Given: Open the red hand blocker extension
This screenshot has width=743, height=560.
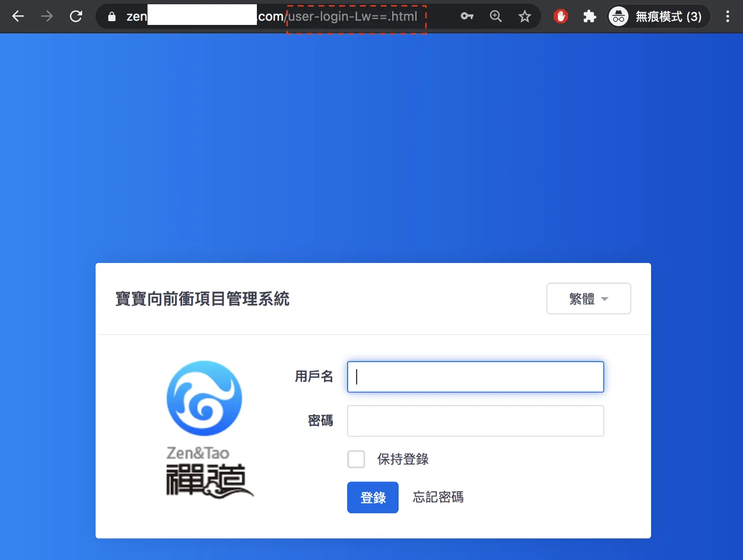Looking at the screenshot, I should point(560,16).
